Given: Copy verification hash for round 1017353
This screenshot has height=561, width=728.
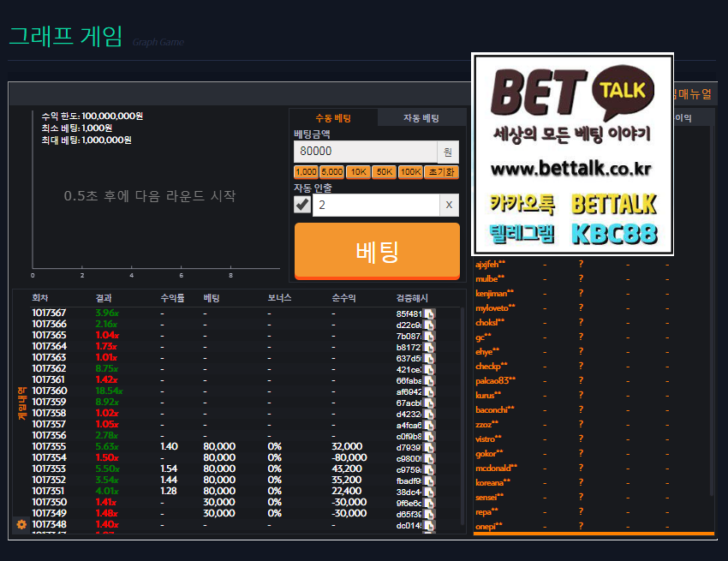Looking at the screenshot, I should [429, 470].
